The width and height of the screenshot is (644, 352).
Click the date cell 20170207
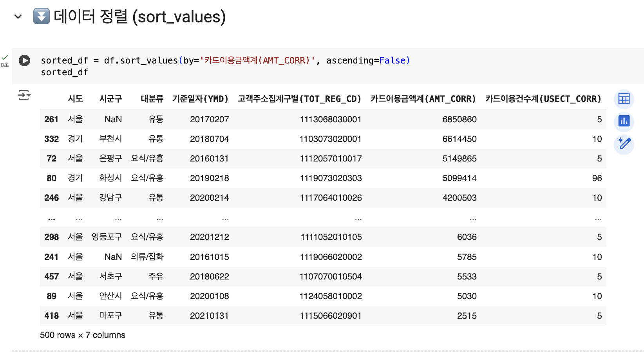click(x=209, y=119)
